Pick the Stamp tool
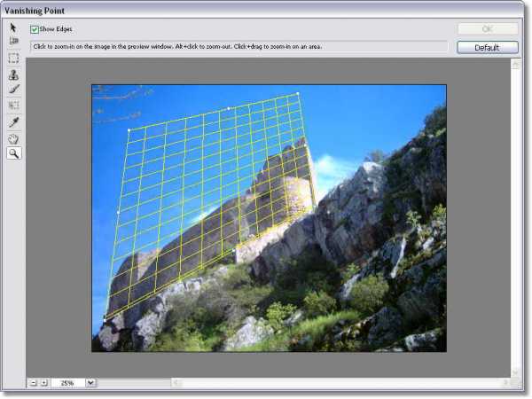This screenshot has width=532, height=399. (13, 74)
